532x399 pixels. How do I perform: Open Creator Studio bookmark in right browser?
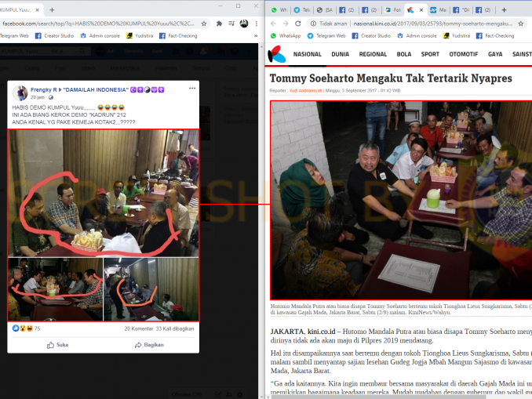371,35
